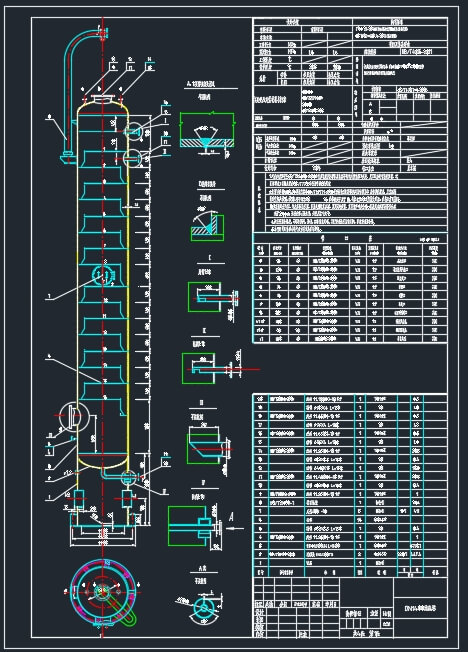Click the V-groove butt weld detail view

pos(208,133)
